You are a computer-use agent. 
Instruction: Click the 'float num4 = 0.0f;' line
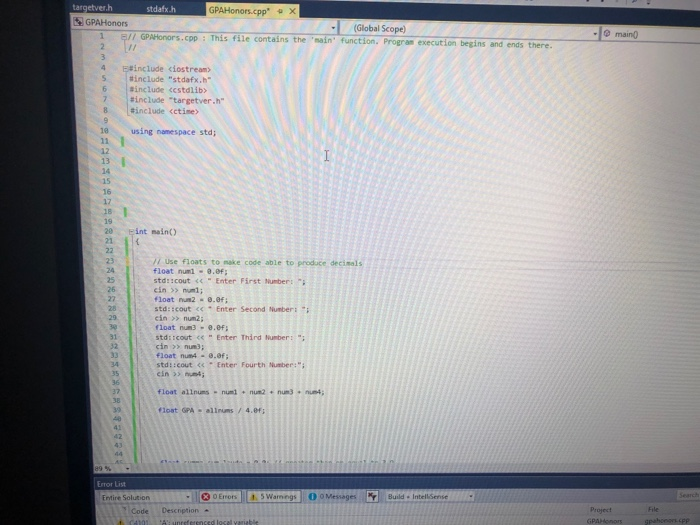pos(192,356)
